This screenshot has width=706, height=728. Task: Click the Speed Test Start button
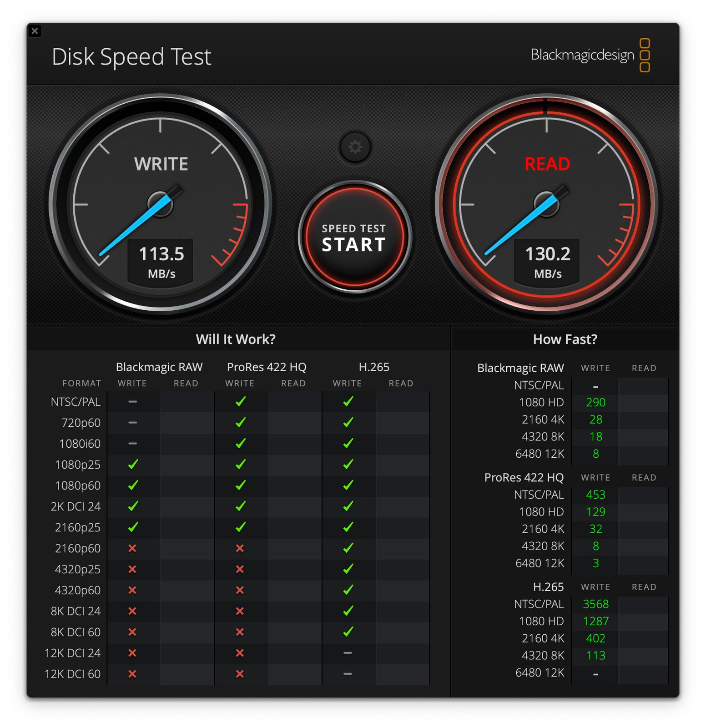tap(355, 237)
